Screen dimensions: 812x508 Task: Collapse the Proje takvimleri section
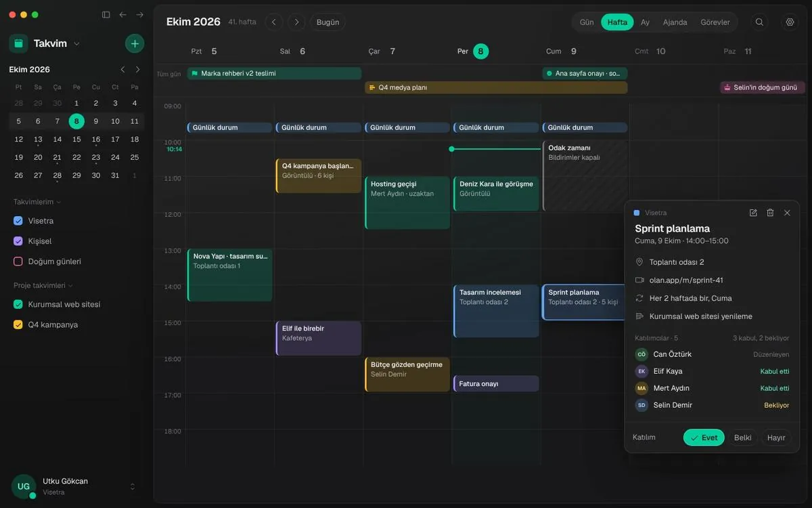coord(43,285)
